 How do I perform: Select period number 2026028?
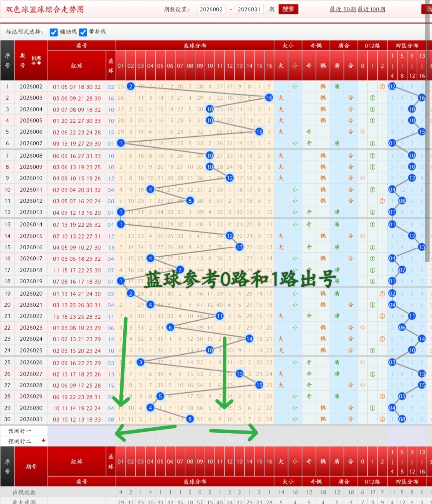coord(31,385)
